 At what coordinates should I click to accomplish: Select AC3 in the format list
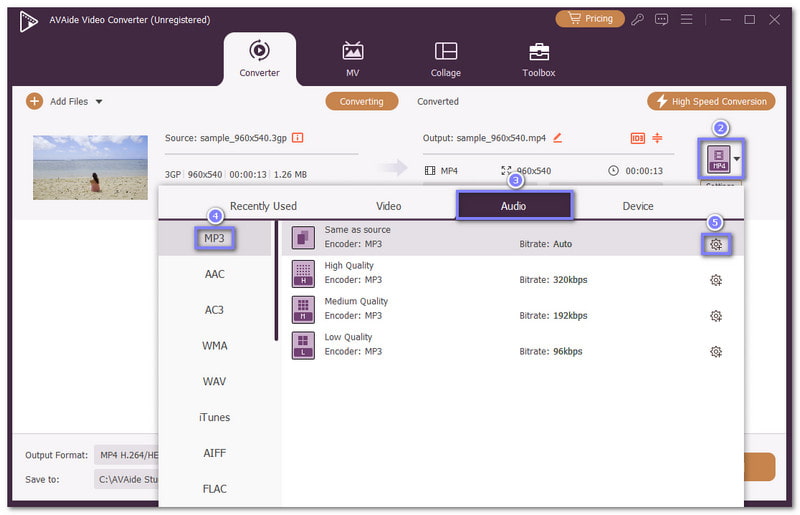214,310
